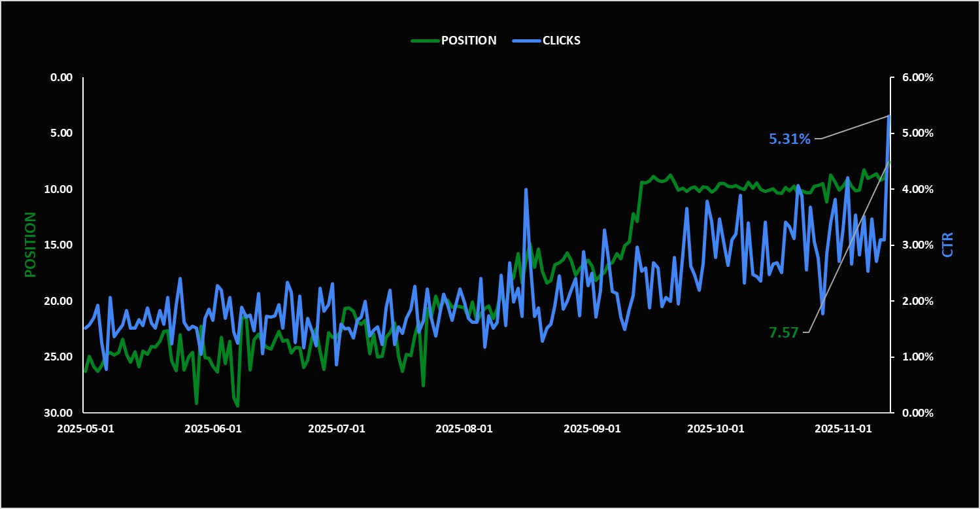Click the 2025-08-01 date label

click(x=465, y=429)
